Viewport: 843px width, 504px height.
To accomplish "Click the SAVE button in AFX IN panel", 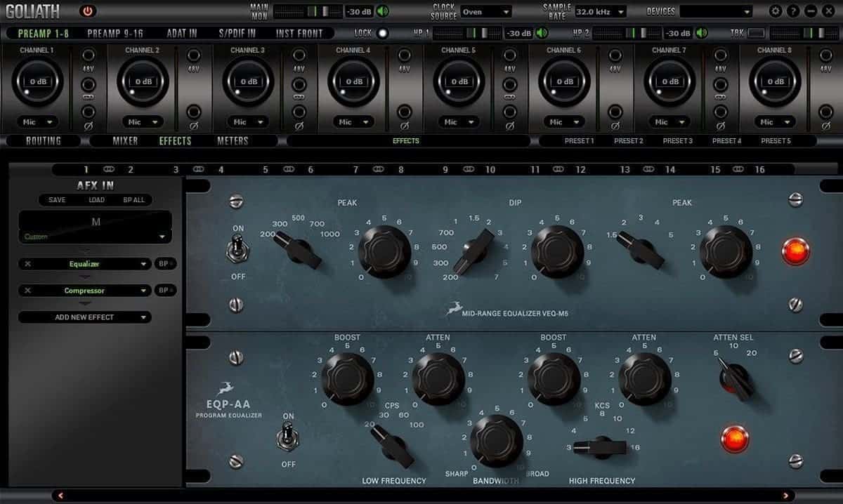I will tap(57, 200).
